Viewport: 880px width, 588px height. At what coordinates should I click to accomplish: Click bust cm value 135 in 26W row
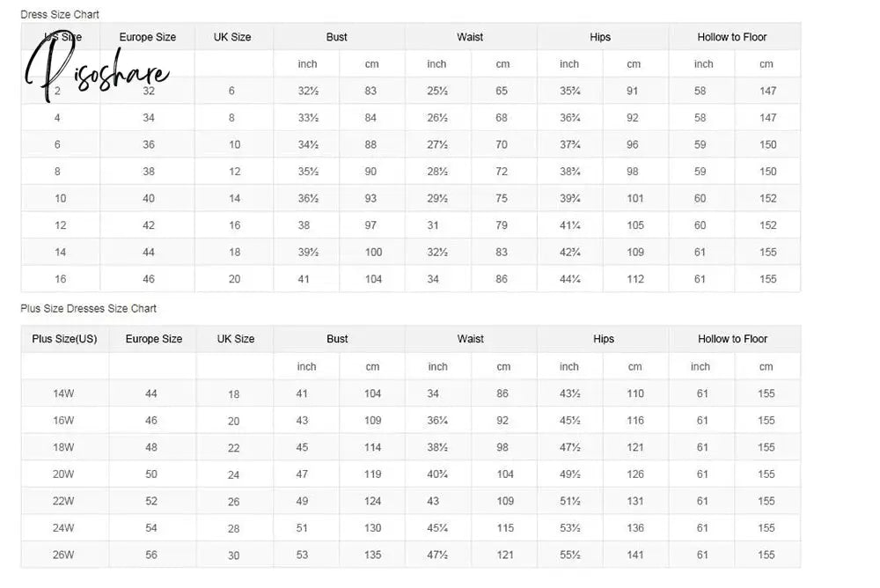pos(372,555)
